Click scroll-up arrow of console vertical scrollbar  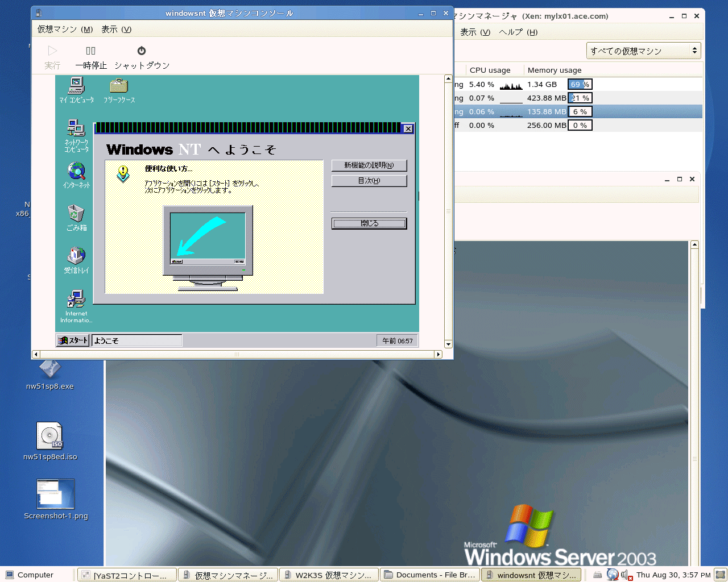point(448,78)
